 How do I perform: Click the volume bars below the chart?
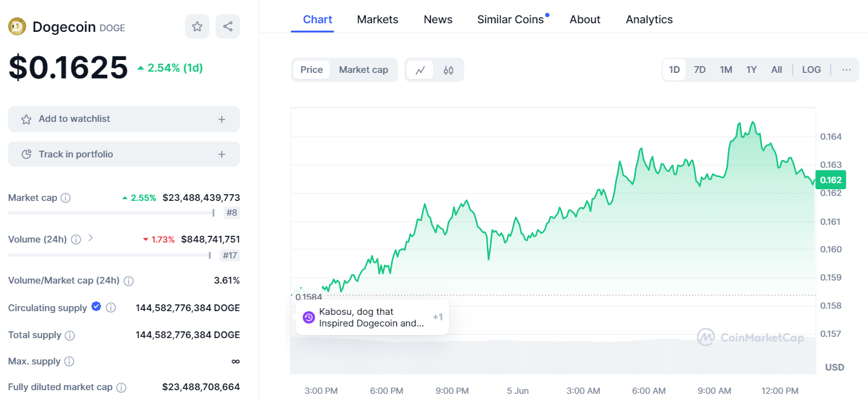553,355
